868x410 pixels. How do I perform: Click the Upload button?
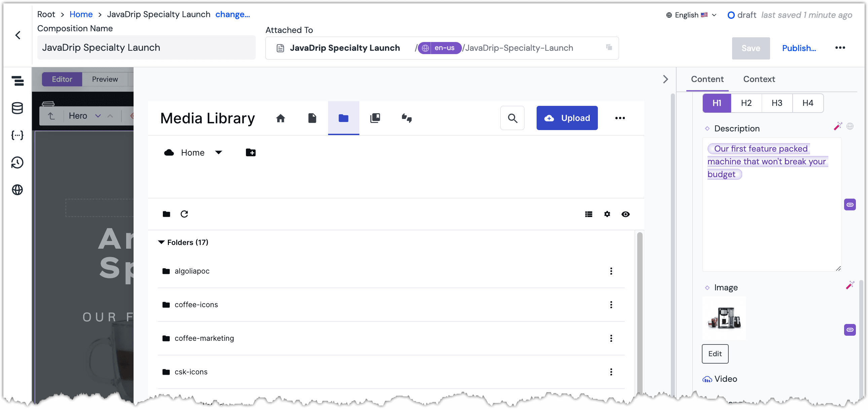[567, 118]
